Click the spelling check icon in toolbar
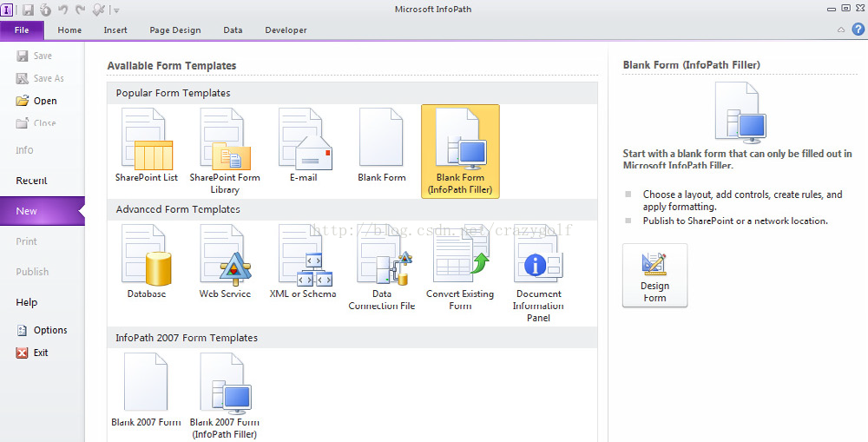868x442 pixels. [99, 10]
